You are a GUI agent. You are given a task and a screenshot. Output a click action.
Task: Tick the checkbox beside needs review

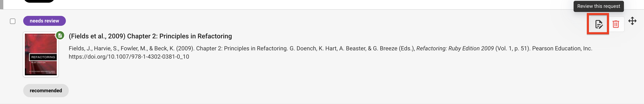13,21
